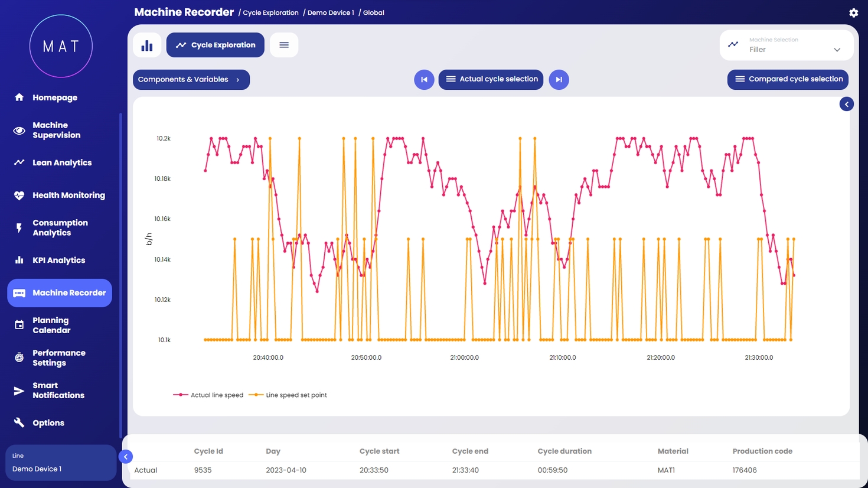Open settings gear in top right
Screen dimensions: 868x488
[853, 12]
